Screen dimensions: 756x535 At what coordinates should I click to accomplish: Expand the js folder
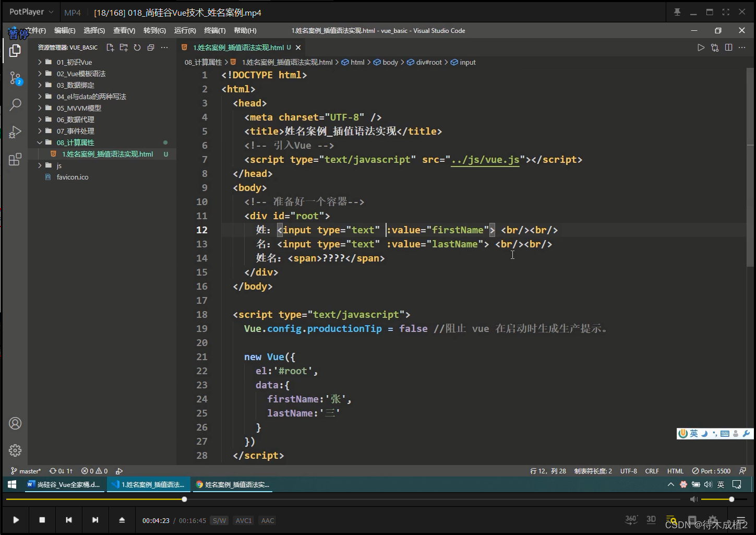click(59, 165)
